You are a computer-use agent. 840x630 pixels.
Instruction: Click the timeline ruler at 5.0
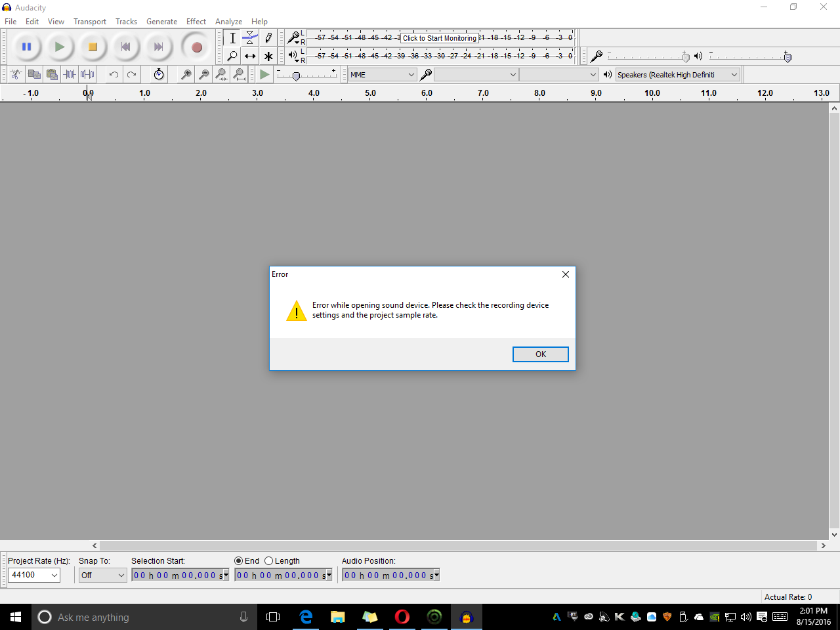coord(370,93)
